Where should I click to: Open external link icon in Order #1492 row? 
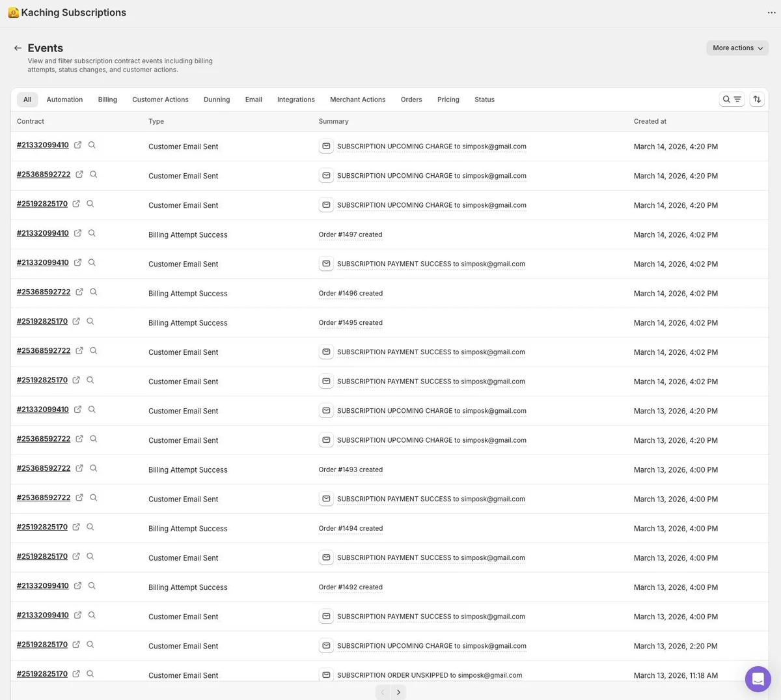(77, 585)
